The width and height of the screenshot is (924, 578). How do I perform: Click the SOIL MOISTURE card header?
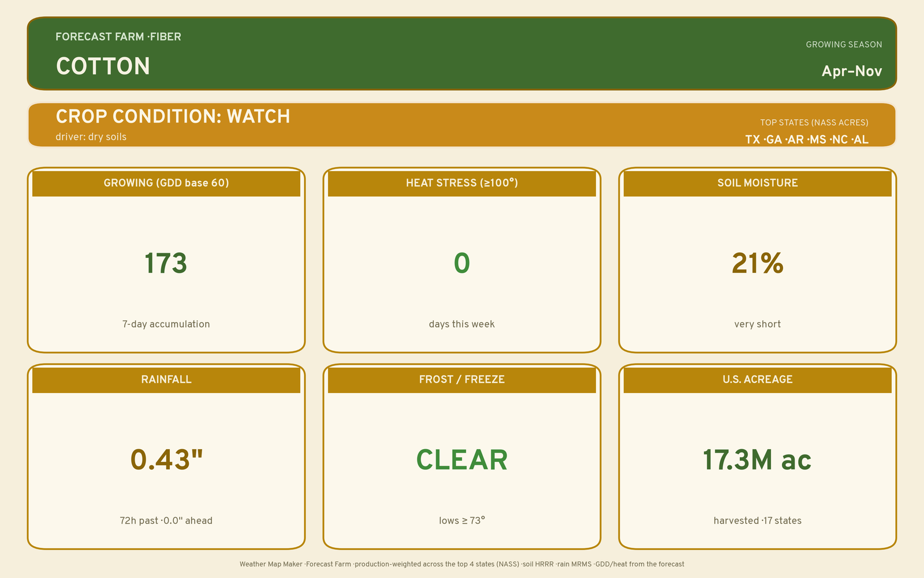coord(758,183)
